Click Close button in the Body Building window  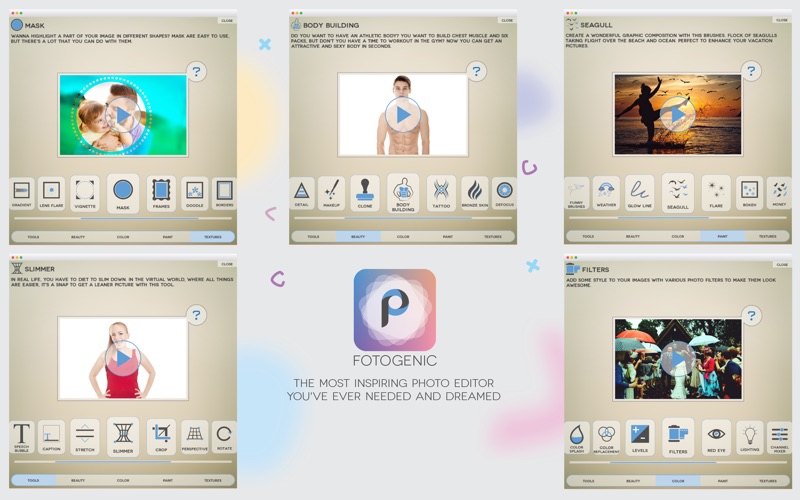[507, 20]
